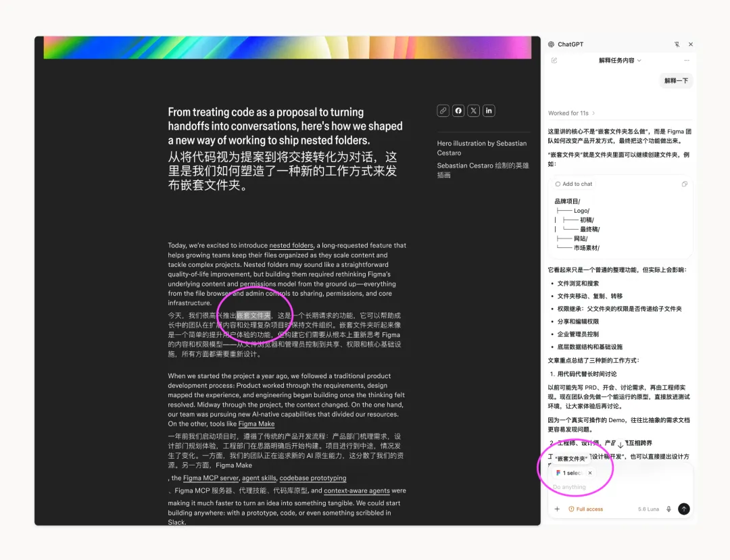Open the Figma Make link
Image resolution: width=730 pixels, height=560 pixels.
pos(257,424)
